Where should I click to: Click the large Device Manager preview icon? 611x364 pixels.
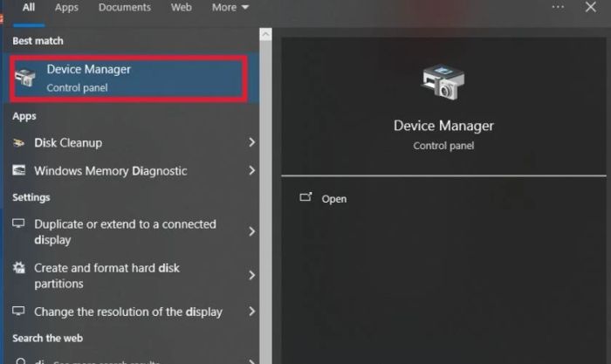[x=443, y=82]
